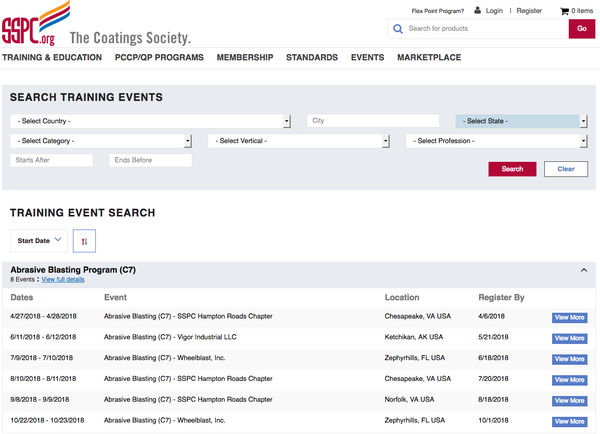Click the location Norfolk, VA USA
600x434 pixels.
point(409,400)
